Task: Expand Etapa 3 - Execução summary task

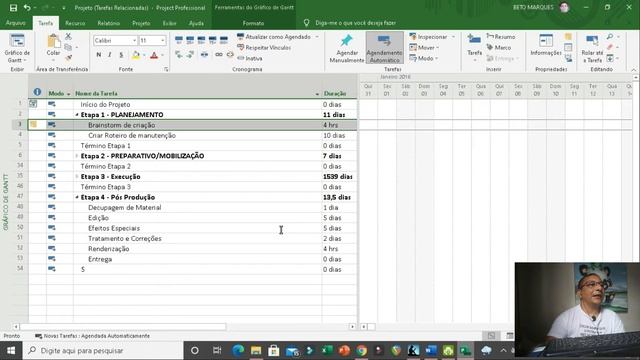Action: pos(77,176)
